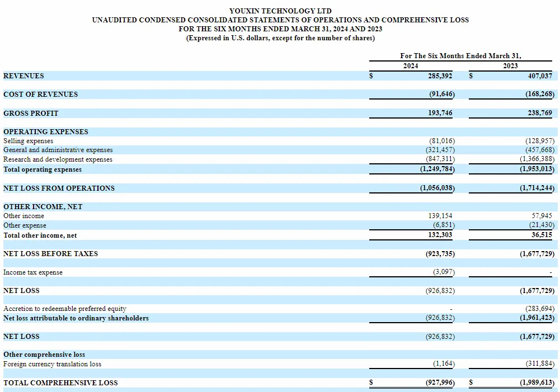
Task: Click Research and development expenses 2024 amount
Action: click(x=440, y=159)
